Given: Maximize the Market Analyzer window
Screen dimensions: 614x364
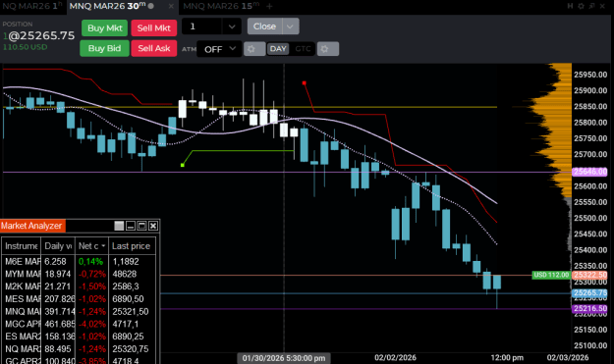Looking at the screenshot, I should [141, 226].
